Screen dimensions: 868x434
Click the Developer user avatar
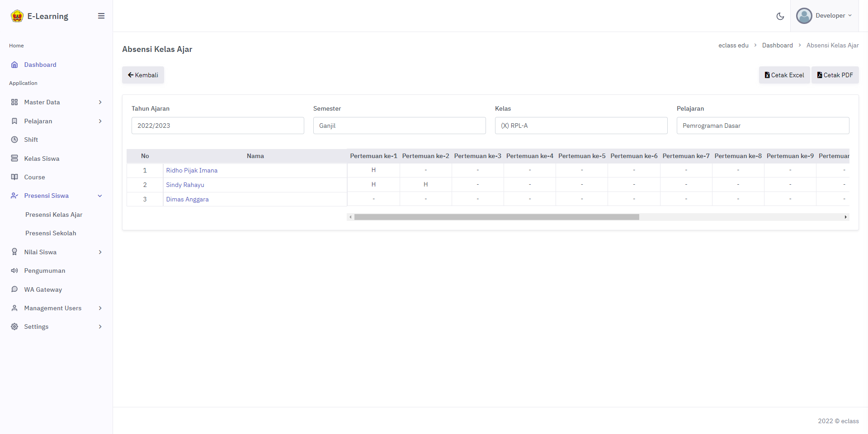tap(804, 16)
